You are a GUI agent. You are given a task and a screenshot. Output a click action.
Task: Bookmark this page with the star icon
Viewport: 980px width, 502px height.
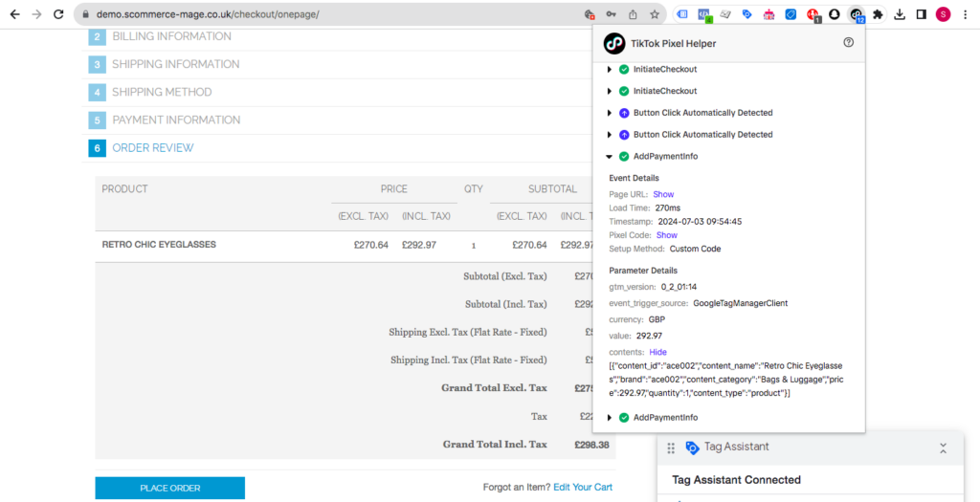(655, 14)
